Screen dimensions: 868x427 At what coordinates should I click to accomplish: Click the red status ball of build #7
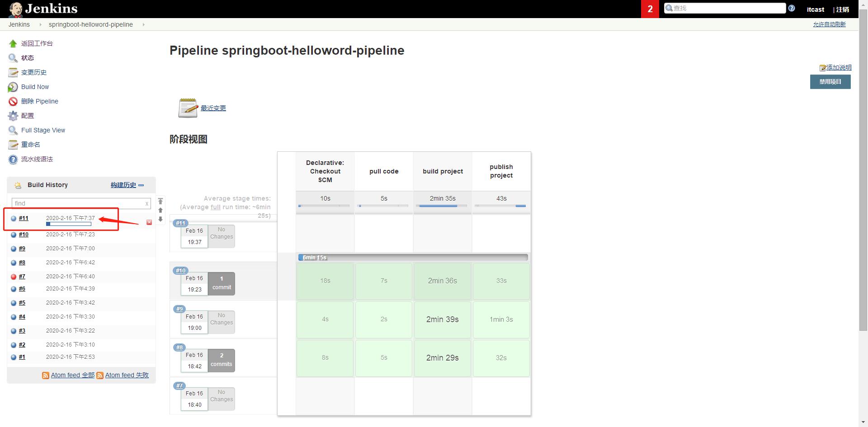tap(14, 277)
